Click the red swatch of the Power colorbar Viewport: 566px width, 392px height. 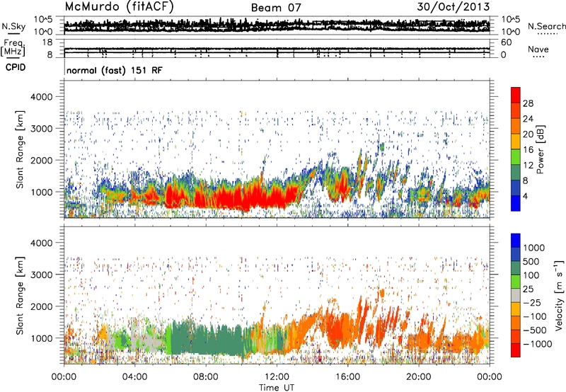[516, 95]
